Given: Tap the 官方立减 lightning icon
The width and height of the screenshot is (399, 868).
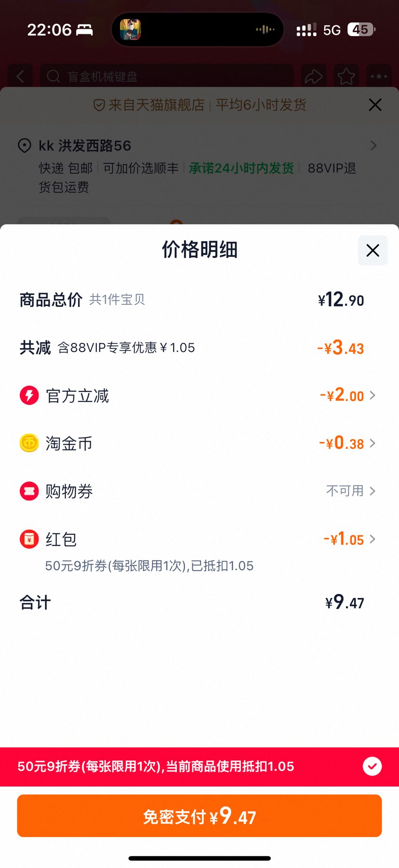Looking at the screenshot, I should point(29,395).
